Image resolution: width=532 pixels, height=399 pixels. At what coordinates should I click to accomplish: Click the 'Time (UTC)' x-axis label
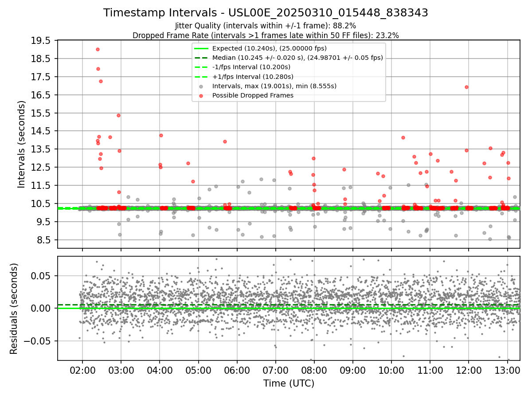click(x=289, y=383)
